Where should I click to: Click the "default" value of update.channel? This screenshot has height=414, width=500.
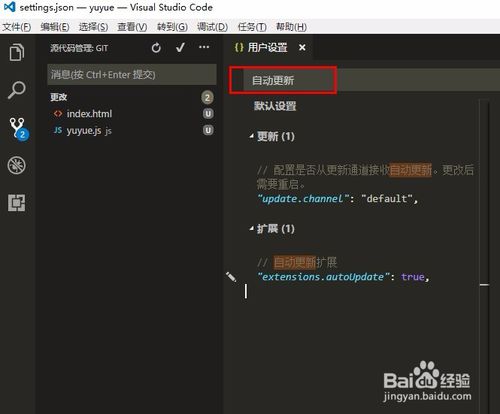coord(387,199)
